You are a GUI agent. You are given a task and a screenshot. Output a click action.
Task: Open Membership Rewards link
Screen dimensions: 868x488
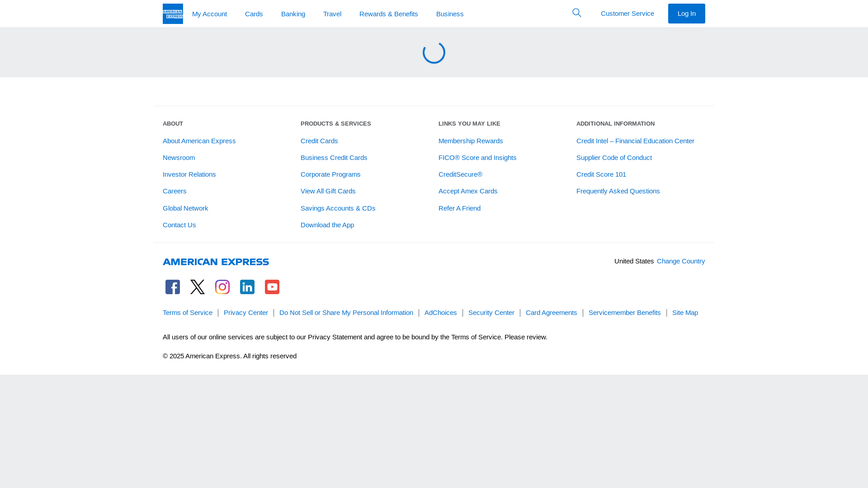(471, 141)
